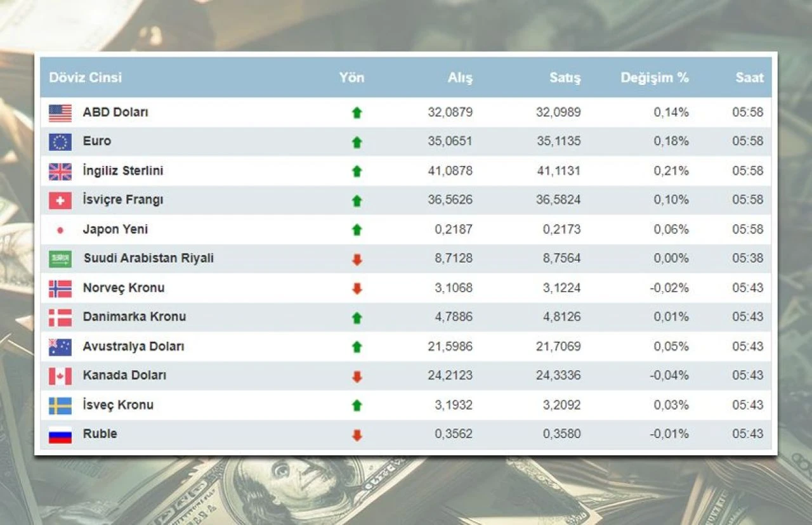812x525 pixels.
Task: Open the Döviz Cinsi column header
Action: point(85,78)
